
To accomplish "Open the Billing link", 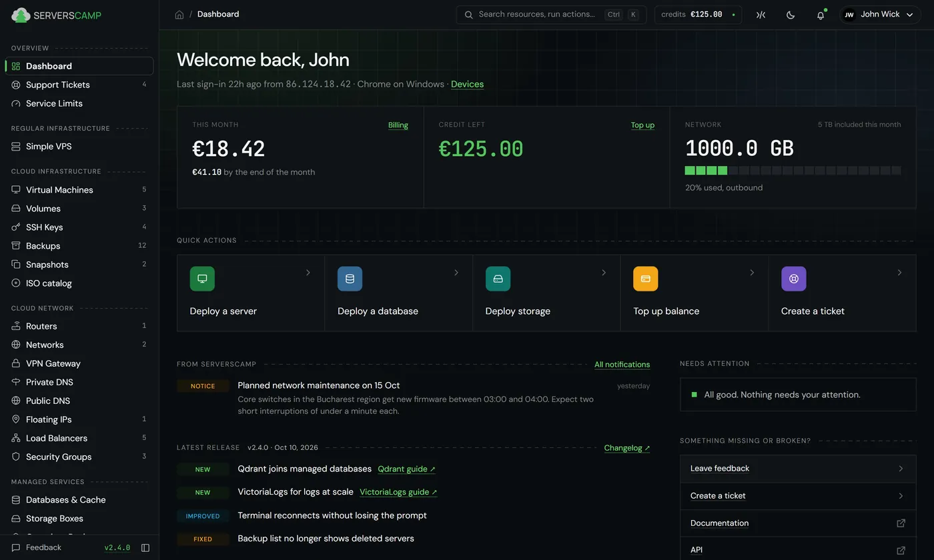I will pyautogui.click(x=398, y=125).
